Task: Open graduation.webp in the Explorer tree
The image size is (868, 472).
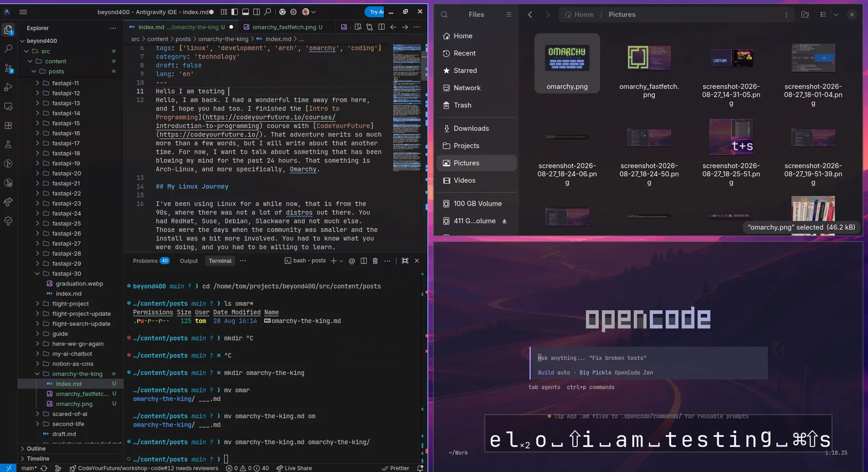Action: click(x=79, y=284)
